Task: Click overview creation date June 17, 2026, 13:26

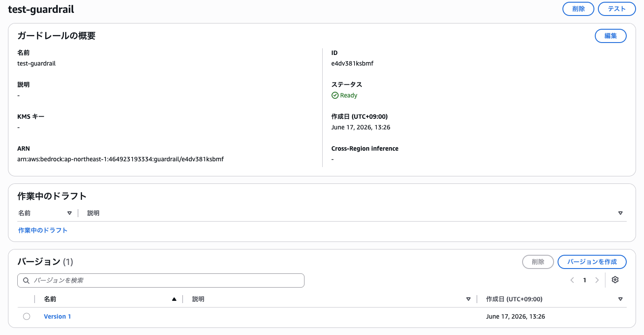Action: click(361, 127)
